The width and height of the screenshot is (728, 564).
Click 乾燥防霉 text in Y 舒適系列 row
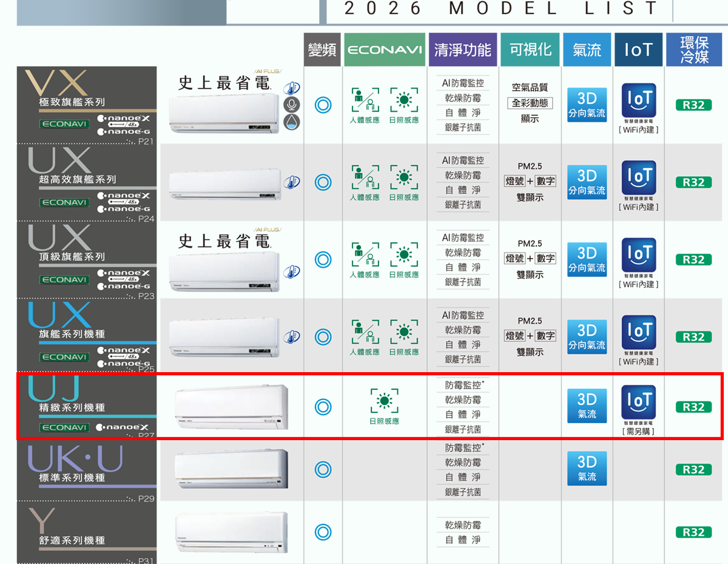463,525
